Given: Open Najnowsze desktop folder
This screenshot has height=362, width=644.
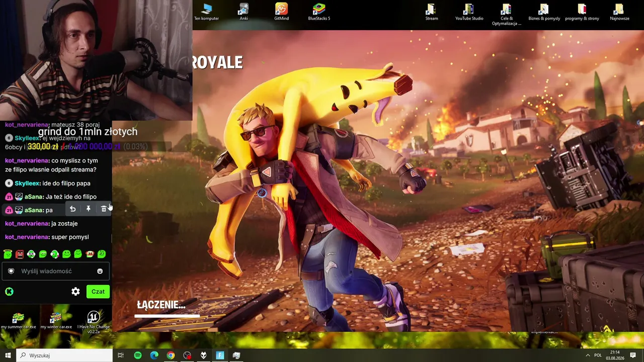Looking at the screenshot, I should [619, 12].
